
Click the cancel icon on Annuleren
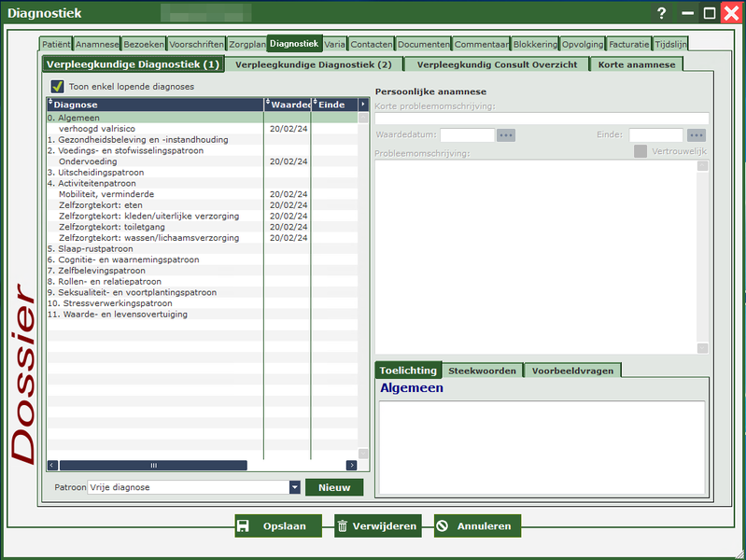(x=442, y=526)
